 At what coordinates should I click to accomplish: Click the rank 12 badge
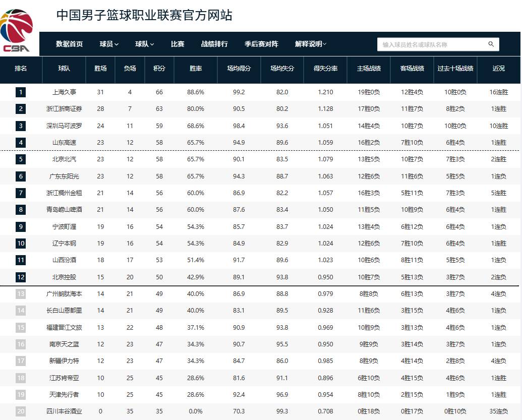[x=21, y=277]
